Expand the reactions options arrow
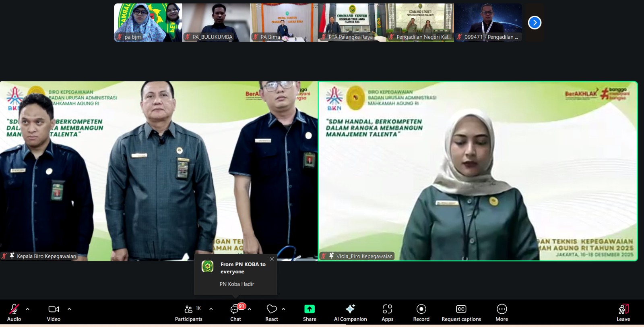 tap(283, 309)
